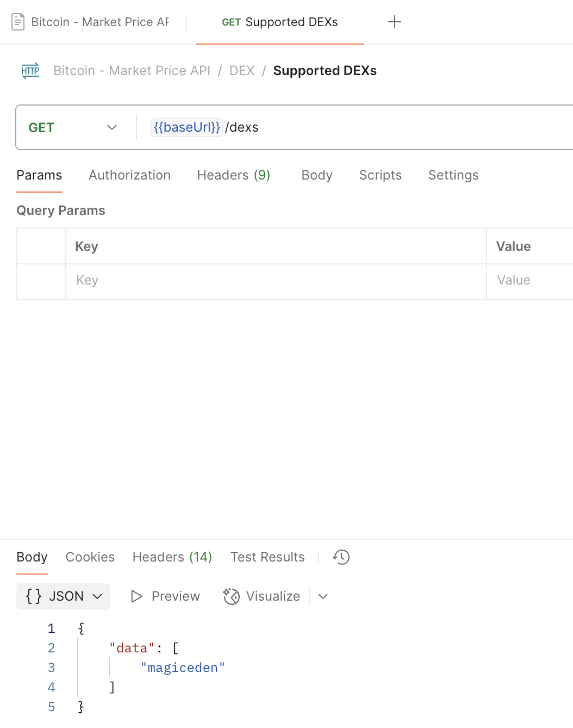Switch to the request Body tab
This screenshot has height=728, width=573.
point(317,175)
